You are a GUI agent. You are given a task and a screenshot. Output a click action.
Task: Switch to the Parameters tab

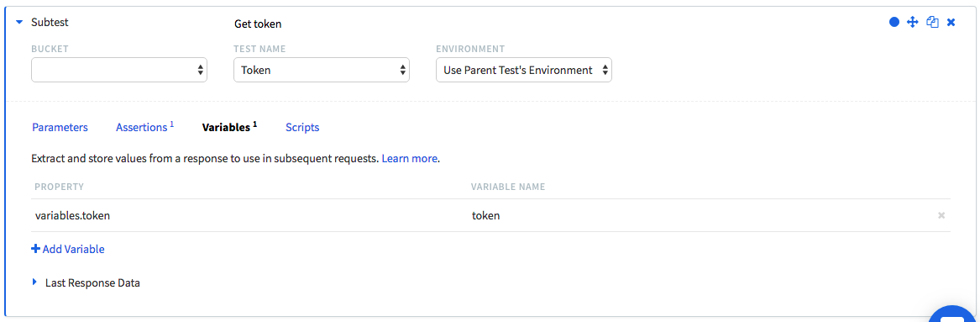60,128
